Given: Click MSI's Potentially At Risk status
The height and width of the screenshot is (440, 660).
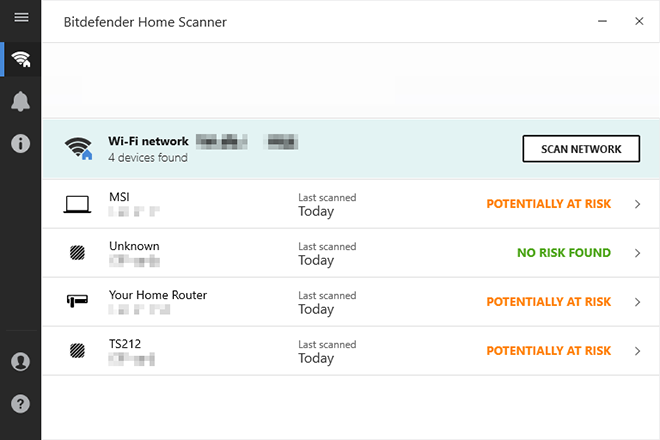Looking at the screenshot, I should (548, 204).
